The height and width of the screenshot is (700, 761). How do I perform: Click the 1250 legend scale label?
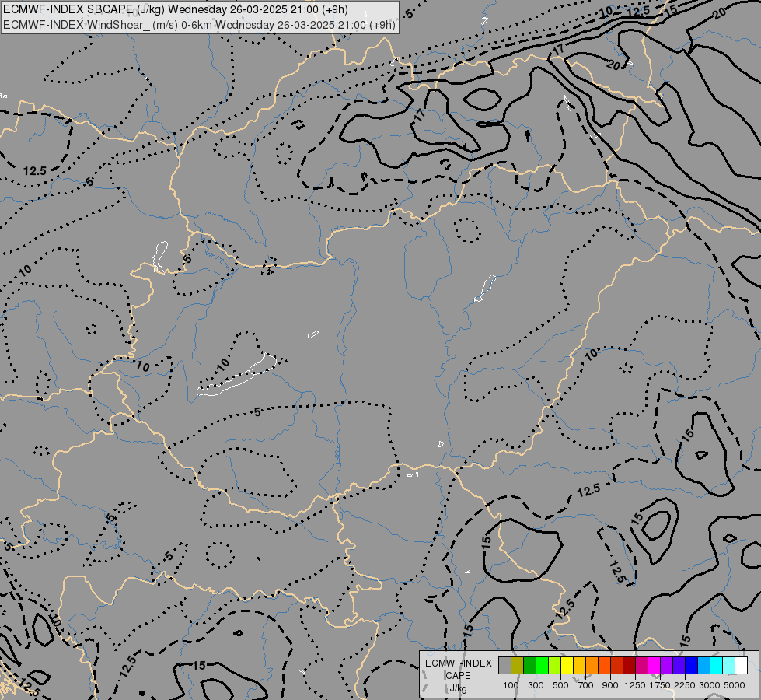coord(635,685)
